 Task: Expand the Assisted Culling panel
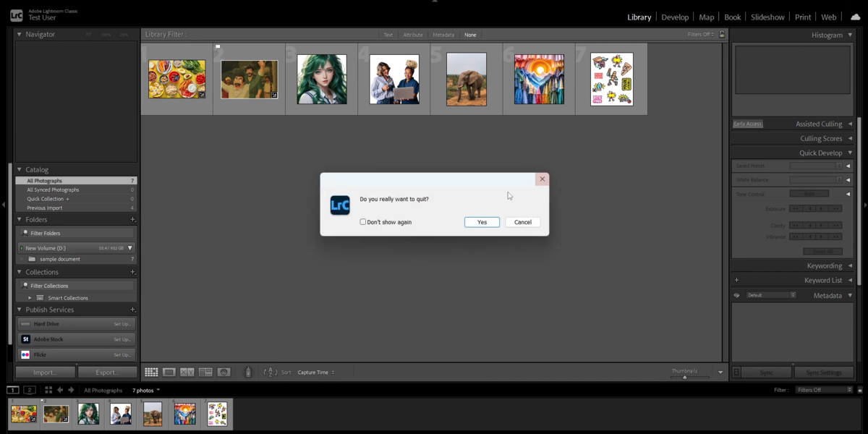click(x=850, y=124)
